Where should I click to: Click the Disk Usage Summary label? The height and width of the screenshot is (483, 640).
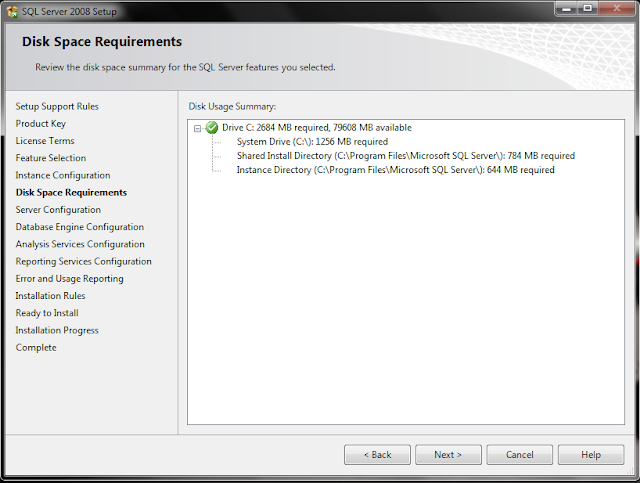(x=232, y=107)
